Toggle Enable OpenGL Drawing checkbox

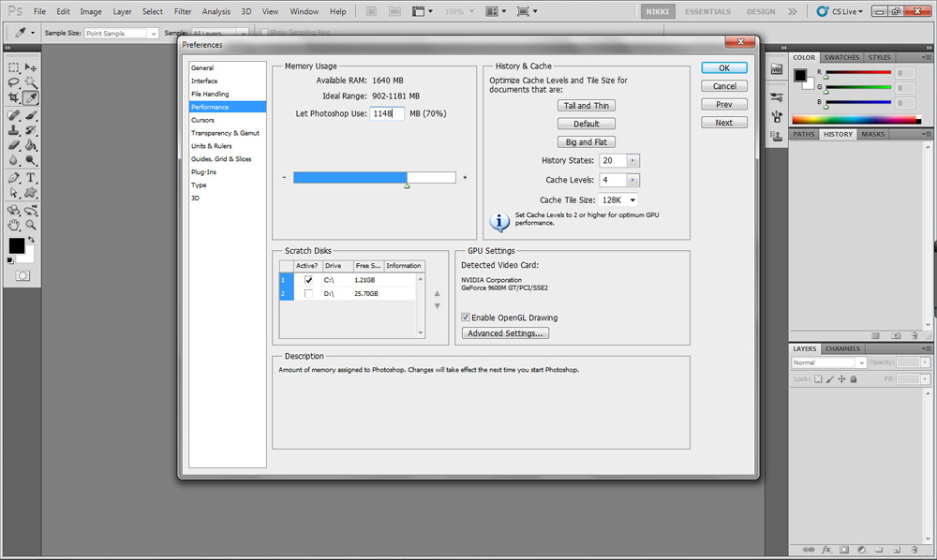point(466,317)
